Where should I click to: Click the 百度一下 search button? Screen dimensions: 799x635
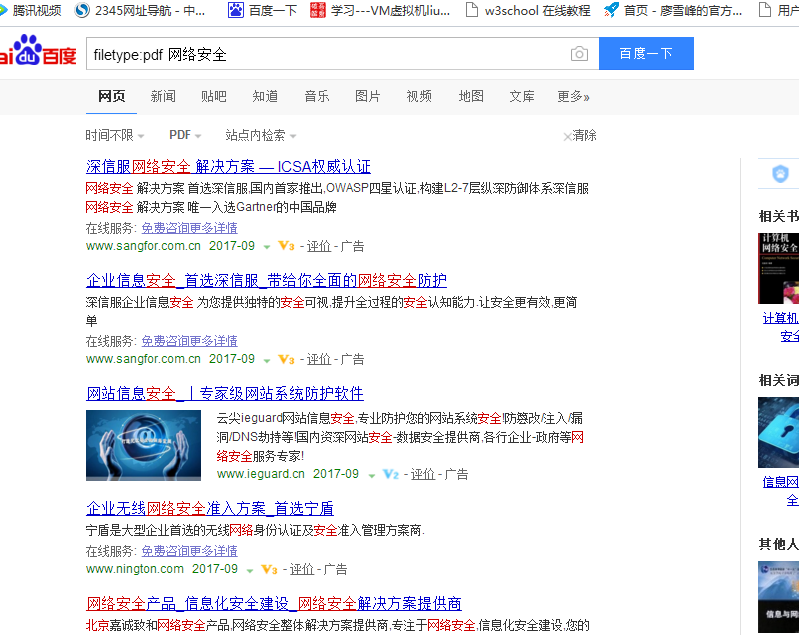(x=646, y=53)
